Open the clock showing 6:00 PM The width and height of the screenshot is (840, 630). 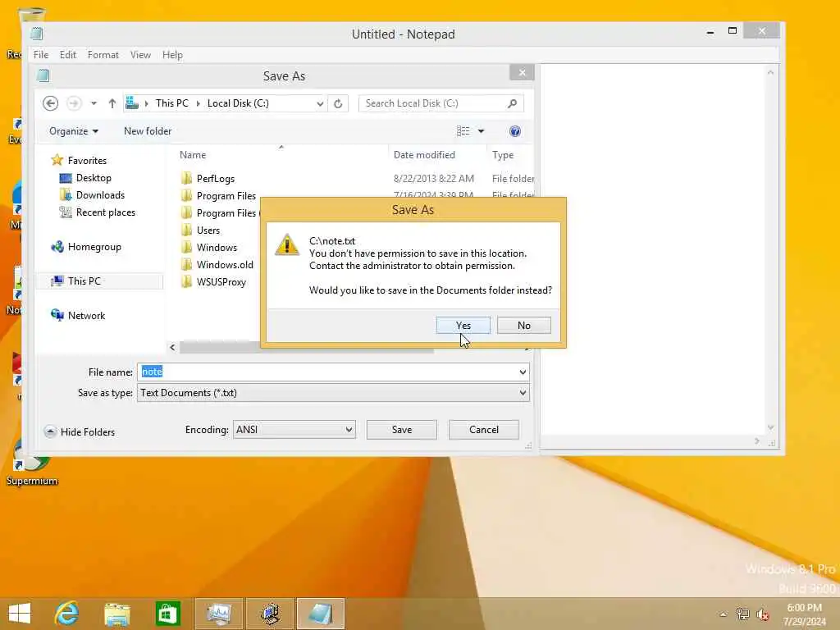pos(804,614)
